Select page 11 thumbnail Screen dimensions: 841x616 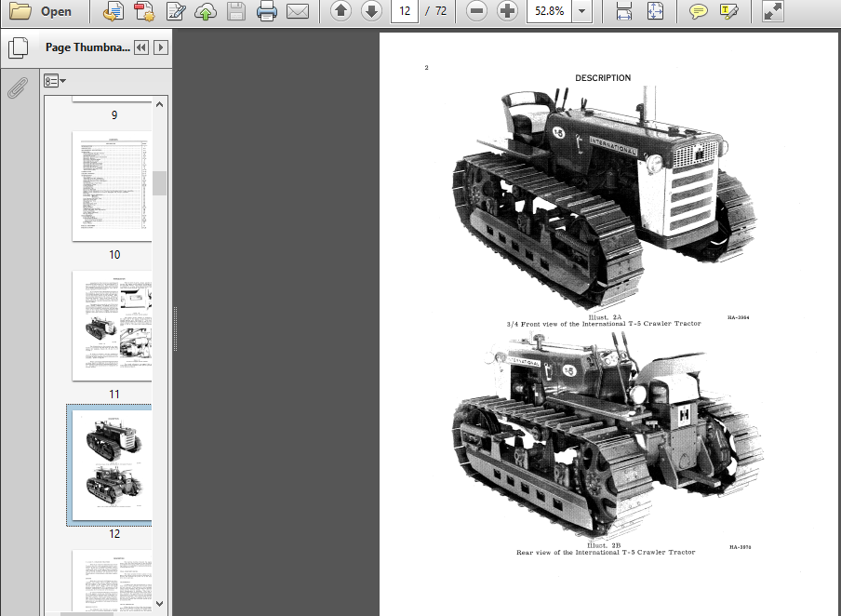coord(112,326)
